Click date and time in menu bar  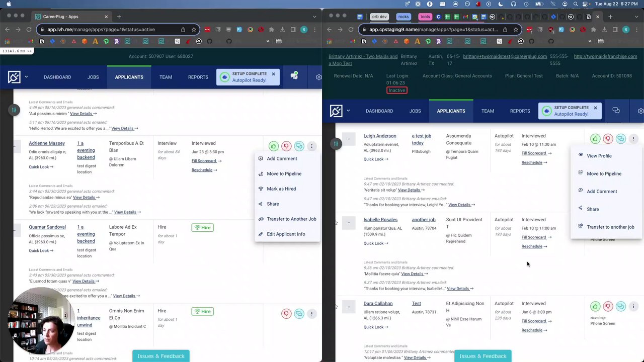pos(617,4)
